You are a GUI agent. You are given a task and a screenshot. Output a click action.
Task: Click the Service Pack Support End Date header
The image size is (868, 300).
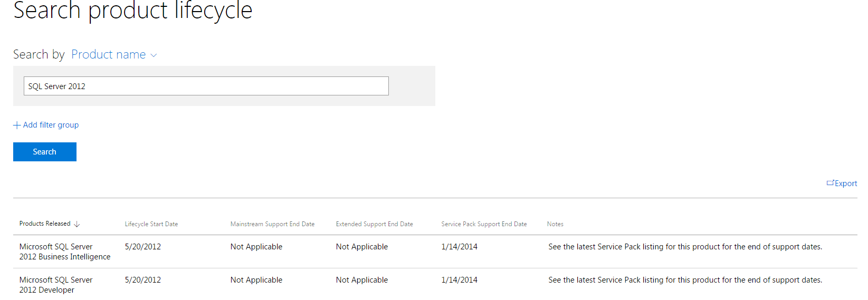(x=484, y=224)
